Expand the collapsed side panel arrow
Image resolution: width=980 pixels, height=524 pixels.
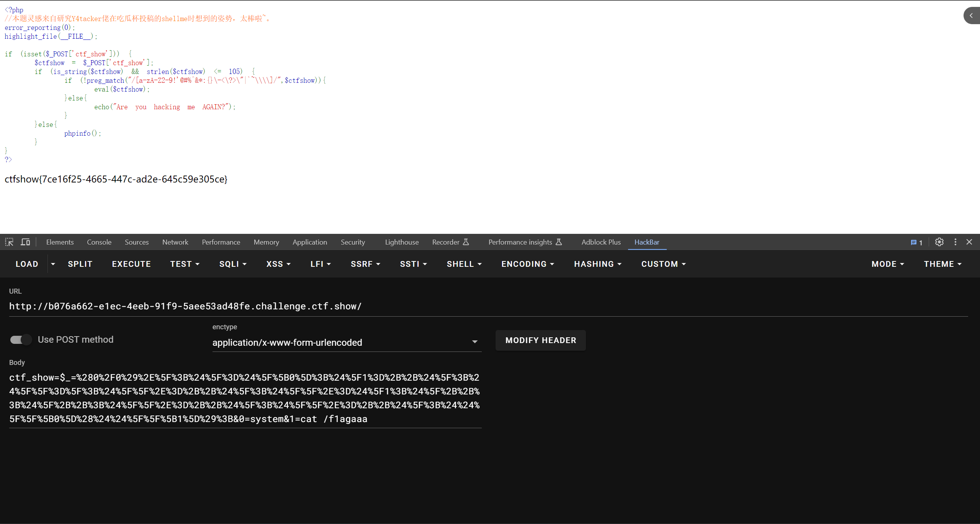tap(971, 16)
